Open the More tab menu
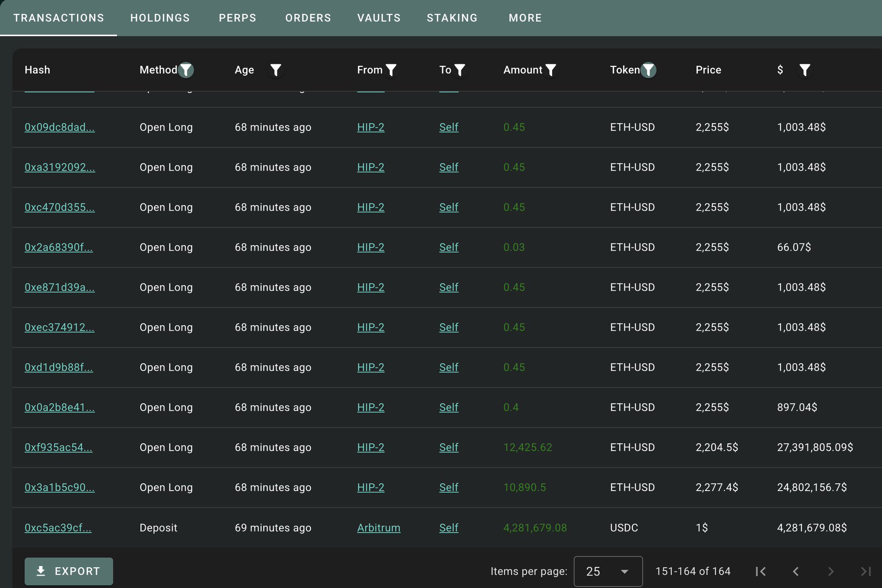Screen dimensions: 882x588 pyautogui.click(x=525, y=18)
